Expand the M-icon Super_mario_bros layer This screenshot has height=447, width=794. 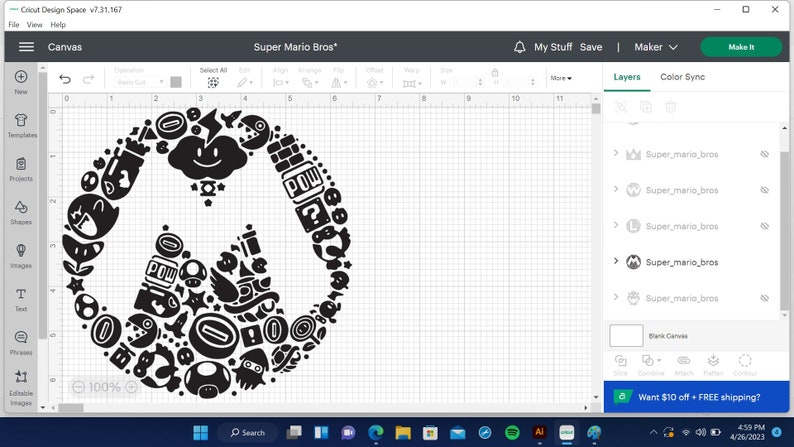pos(616,261)
